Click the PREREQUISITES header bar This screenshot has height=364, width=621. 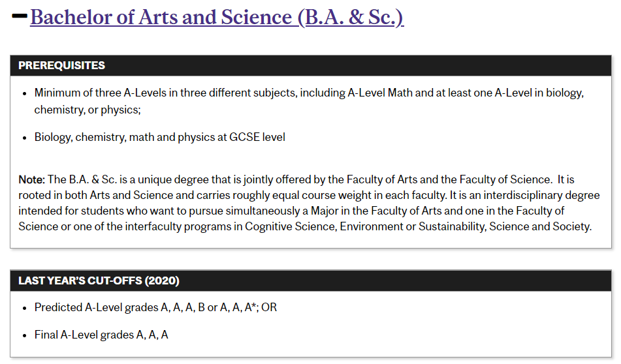point(311,66)
